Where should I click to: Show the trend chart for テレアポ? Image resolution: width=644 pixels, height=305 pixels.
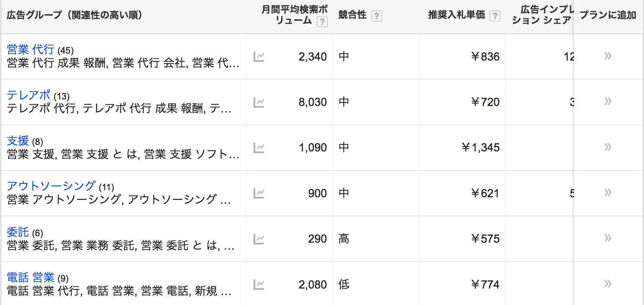pyautogui.click(x=259, y=102)
